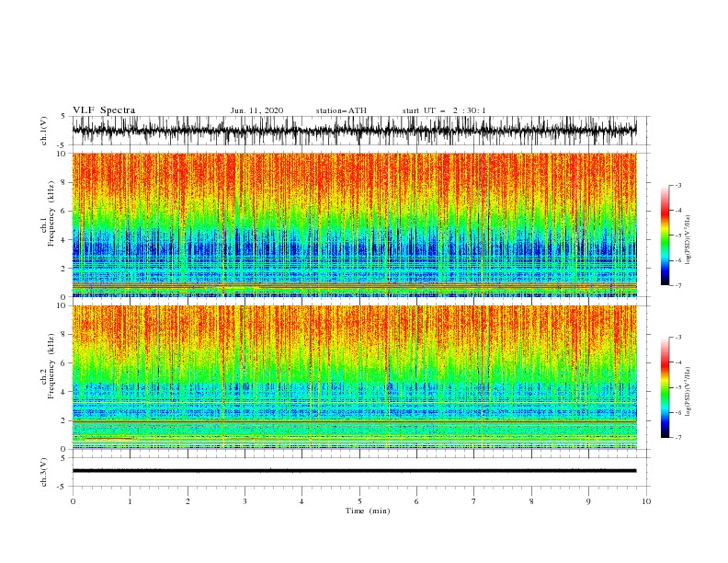Click the time axis tick label "7"
This screenshot has width=728, height=563.
(x=474, y=501)
